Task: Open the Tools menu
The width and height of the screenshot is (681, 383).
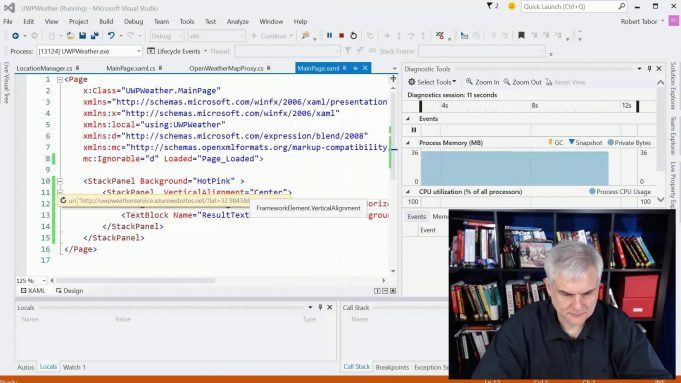Action: [187, 21]
